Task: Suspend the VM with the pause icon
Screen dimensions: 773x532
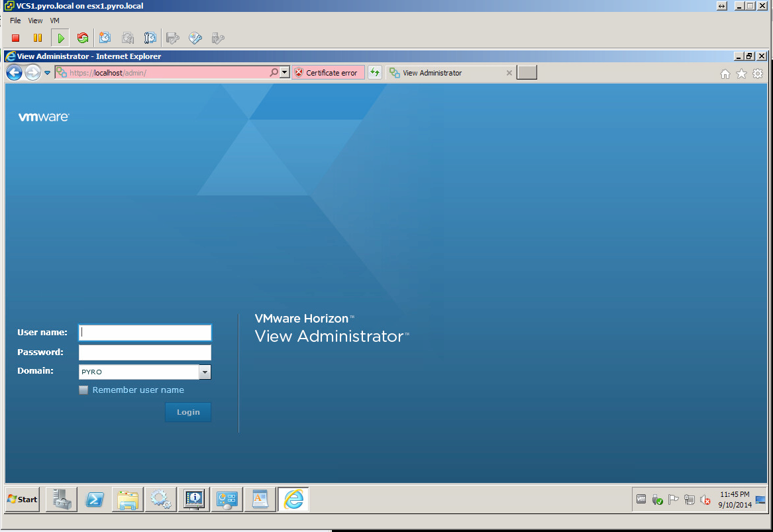Action: tap(38, 38)
